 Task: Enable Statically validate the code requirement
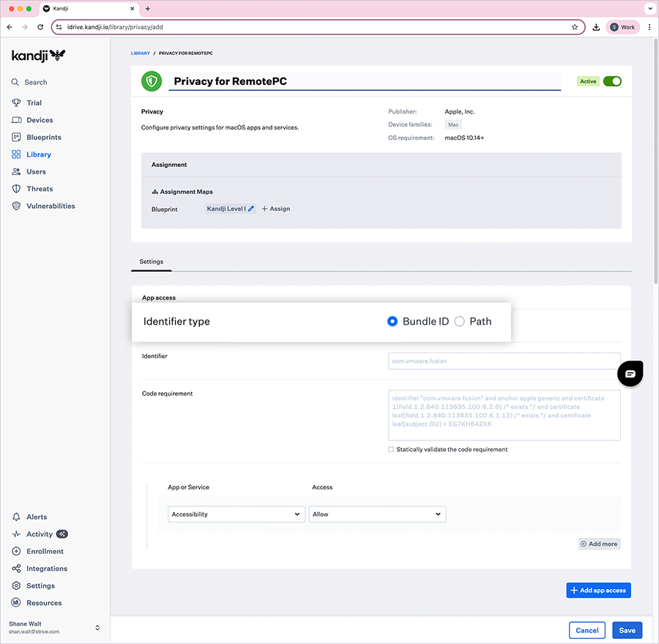[391, 449]
